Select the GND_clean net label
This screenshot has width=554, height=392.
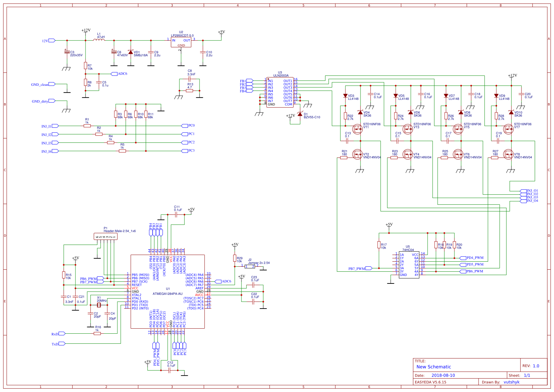point(40,83)
